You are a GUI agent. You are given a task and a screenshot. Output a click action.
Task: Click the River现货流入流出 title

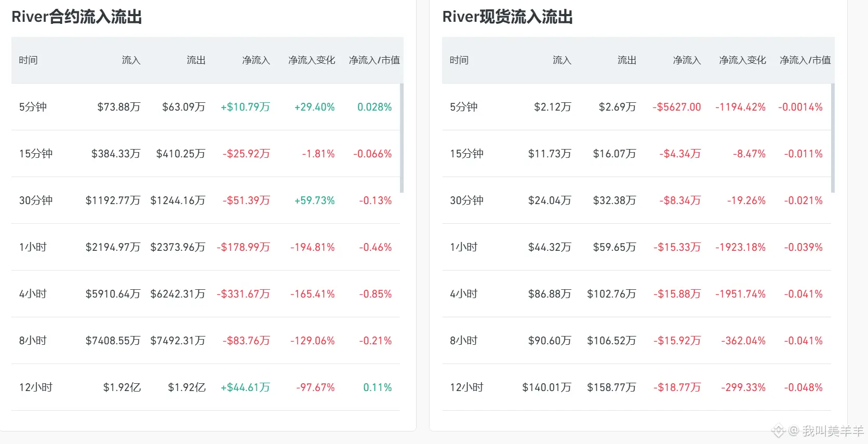point(508,17)
